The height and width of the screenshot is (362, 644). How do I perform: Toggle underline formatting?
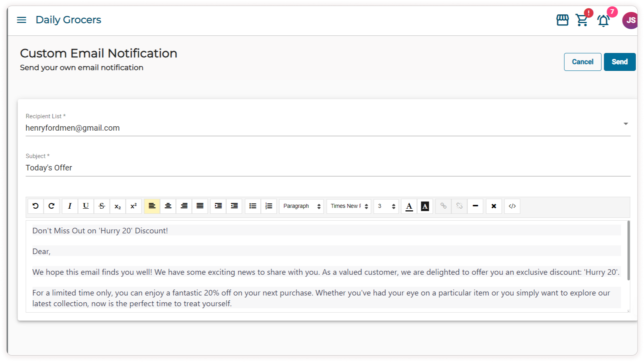point(86,206)
